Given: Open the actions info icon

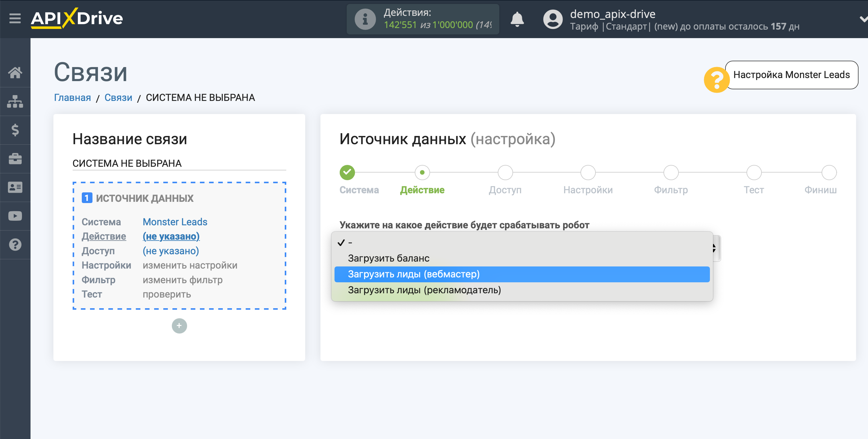Looking at the screenshot, I should pos(365,19).
